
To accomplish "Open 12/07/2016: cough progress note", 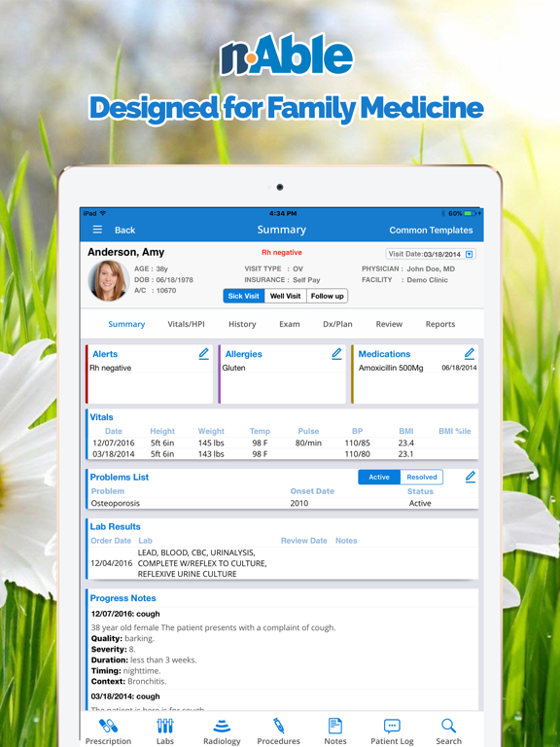I will click(125, 614).
